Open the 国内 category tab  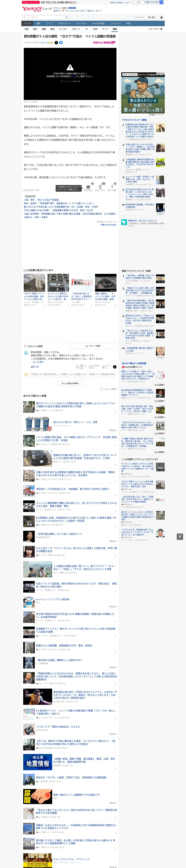coord(35,29)
